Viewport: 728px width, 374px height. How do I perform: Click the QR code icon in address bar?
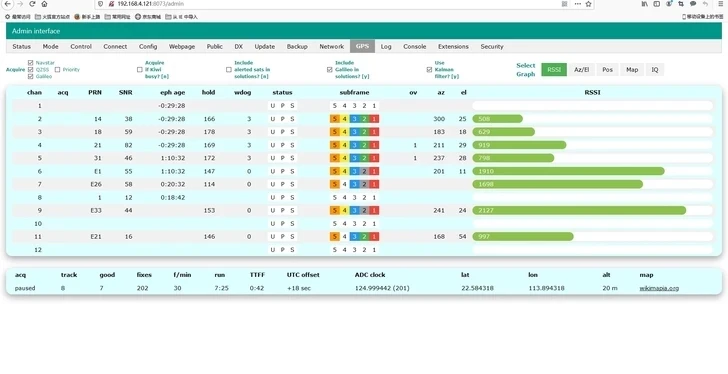click(564, 4)
